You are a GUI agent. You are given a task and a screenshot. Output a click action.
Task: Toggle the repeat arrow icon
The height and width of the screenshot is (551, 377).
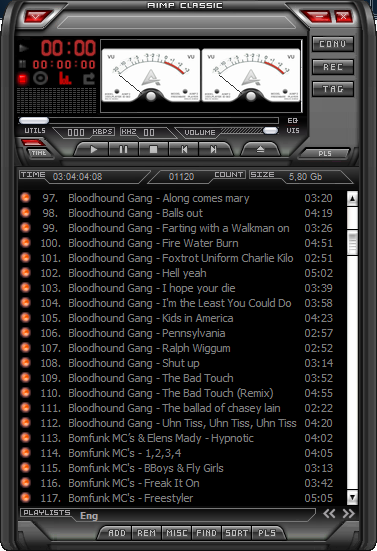(89, 78)
